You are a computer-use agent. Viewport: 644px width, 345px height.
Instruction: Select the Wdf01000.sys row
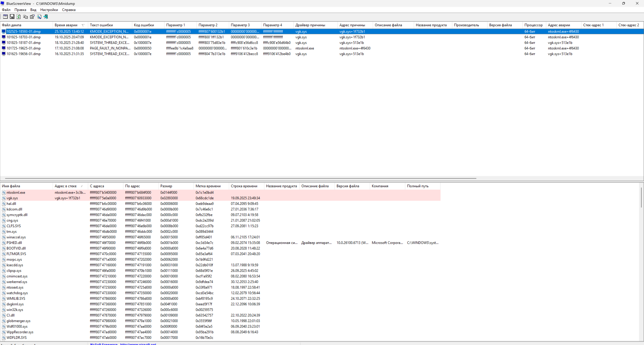point(220,327)
